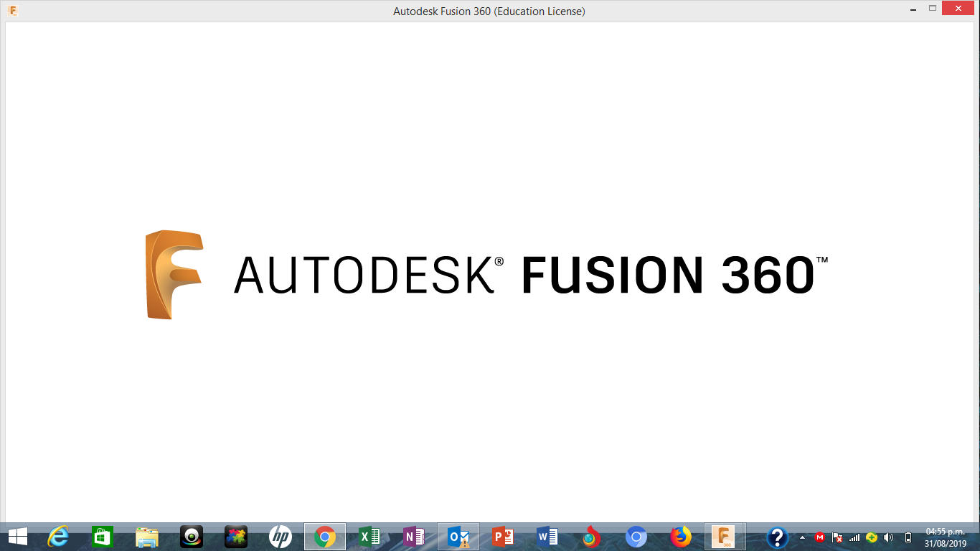The image size is (980, 551).
Task: Click the yellow-green plus tray icon
Action: [x=872, y=537]
